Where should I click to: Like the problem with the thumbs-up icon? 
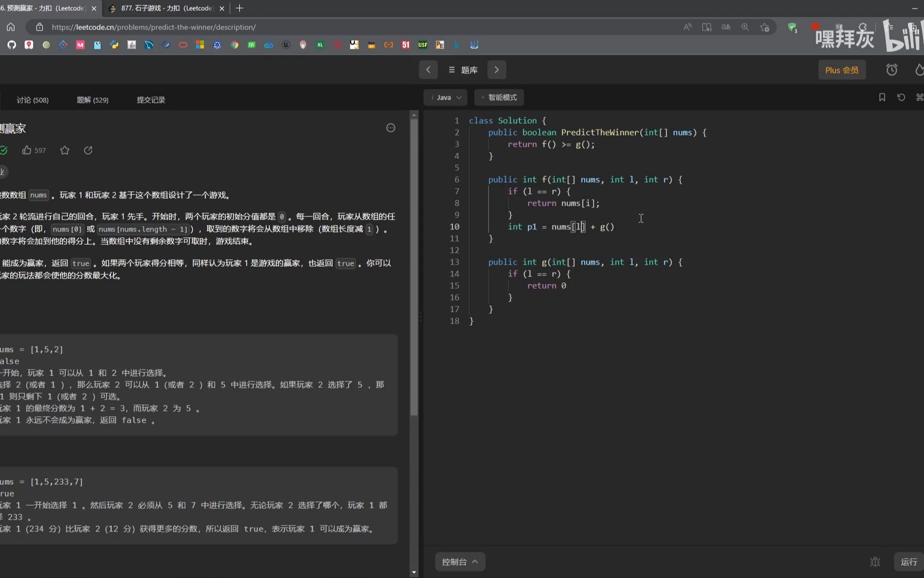click(26, 150)
